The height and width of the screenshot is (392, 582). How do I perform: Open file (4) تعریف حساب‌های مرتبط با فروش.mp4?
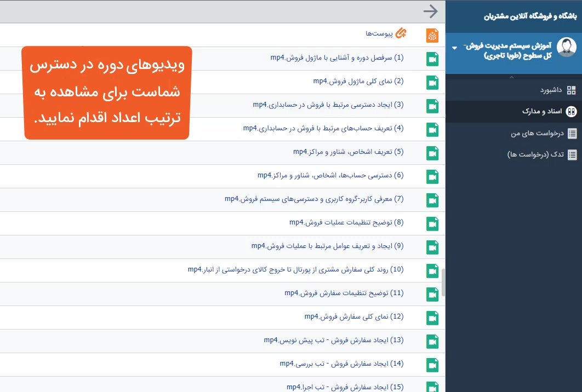tap(323, 128)
